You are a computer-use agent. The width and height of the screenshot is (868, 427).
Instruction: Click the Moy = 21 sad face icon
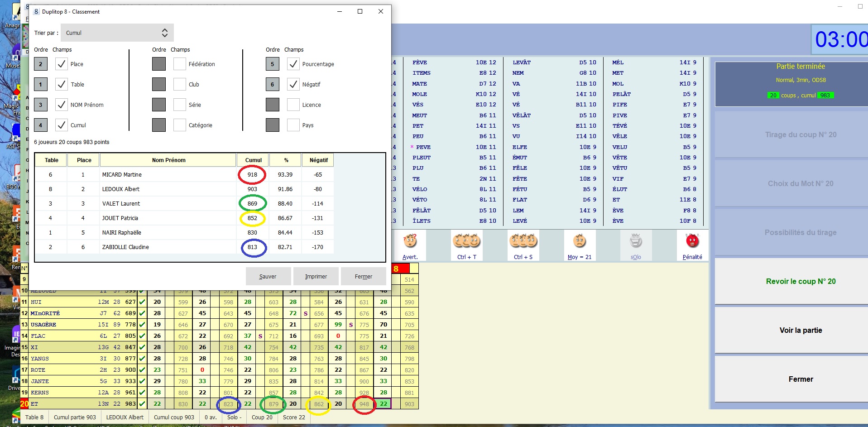pyautogui.click(x=579, y=241)
